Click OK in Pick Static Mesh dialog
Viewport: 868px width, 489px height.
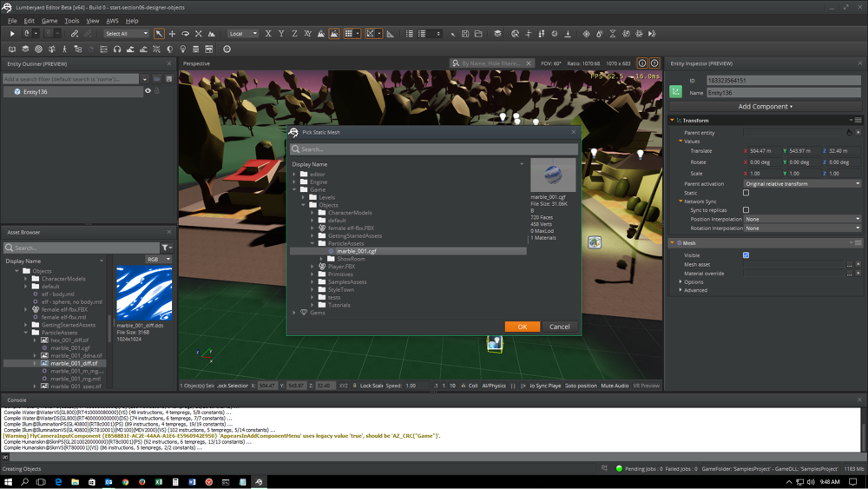coord(522,327)
